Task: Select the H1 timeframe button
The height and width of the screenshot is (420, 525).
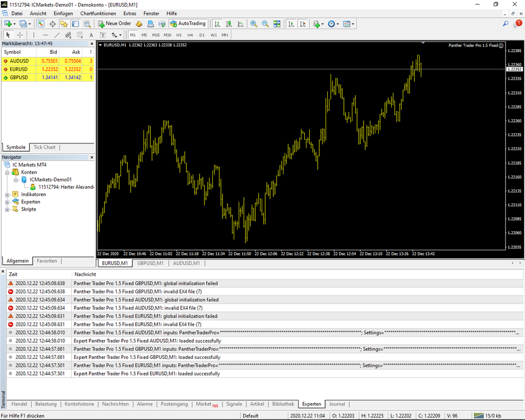Action: tap(179, 35)
